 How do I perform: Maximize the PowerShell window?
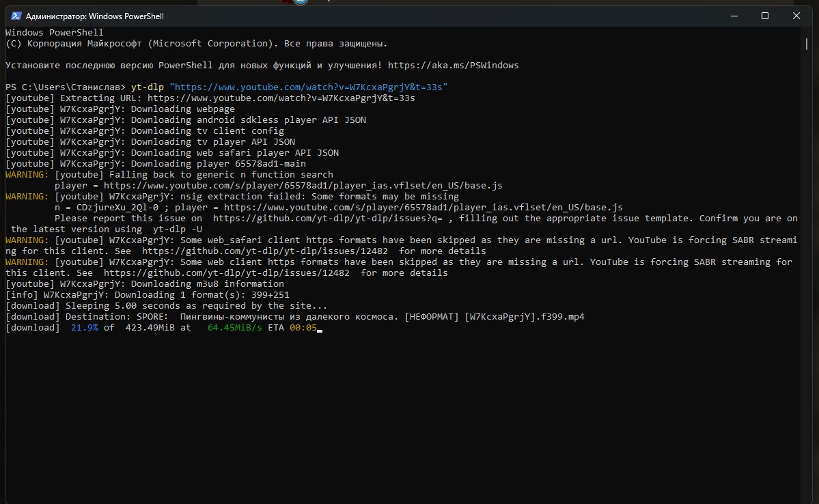(765, 16)
